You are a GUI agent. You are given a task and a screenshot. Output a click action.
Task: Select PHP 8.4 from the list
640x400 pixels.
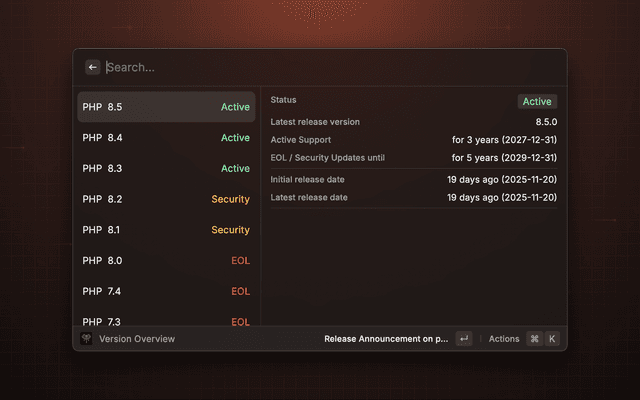[166, 138]
